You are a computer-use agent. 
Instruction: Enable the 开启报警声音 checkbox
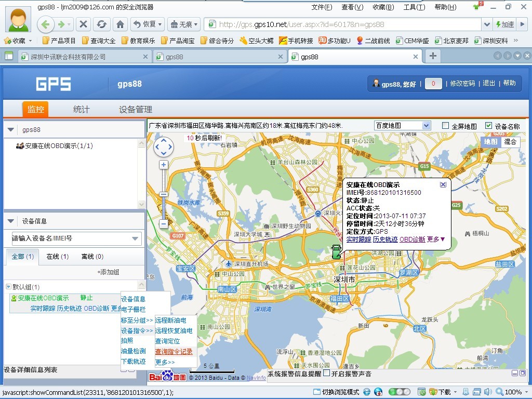point(326,373)
